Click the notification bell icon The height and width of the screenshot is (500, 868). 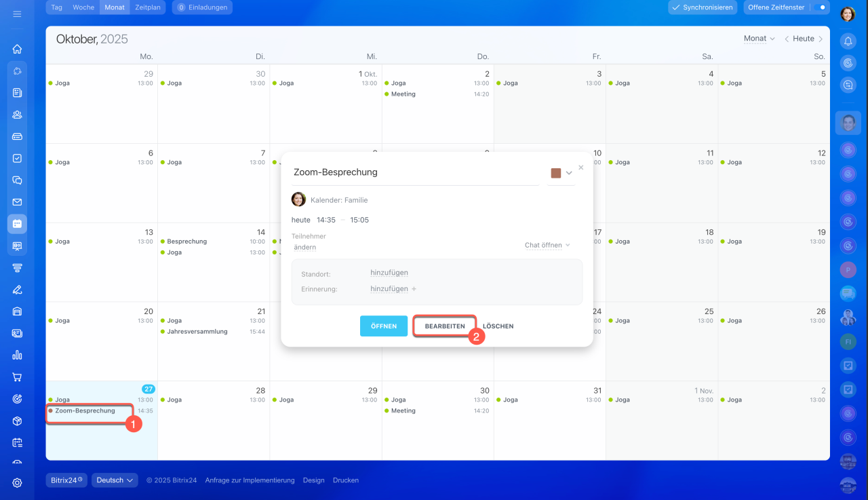(848, 41)
